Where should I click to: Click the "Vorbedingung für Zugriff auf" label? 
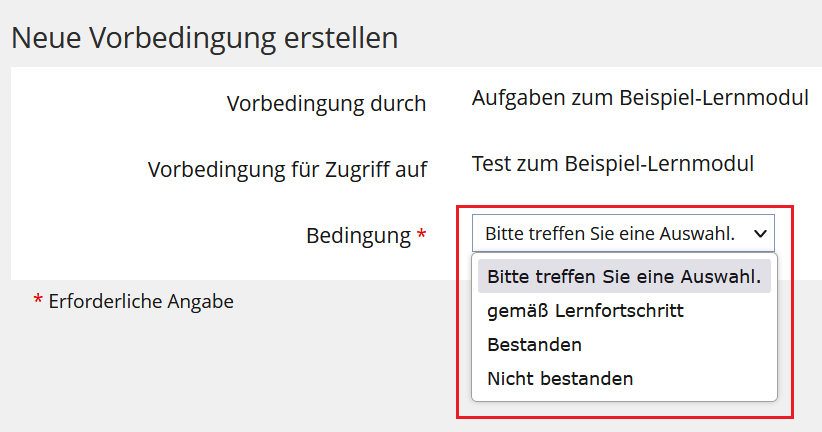click(x=287, y=170)
